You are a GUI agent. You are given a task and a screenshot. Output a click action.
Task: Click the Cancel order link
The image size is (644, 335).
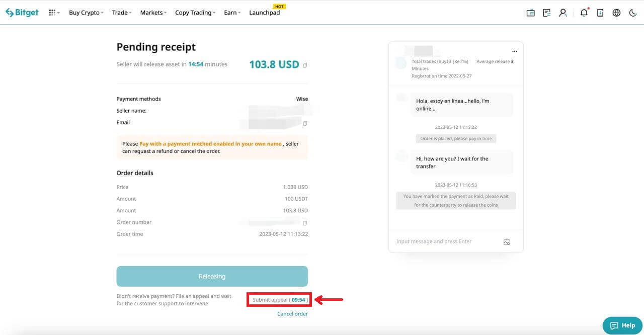point(292,314)
